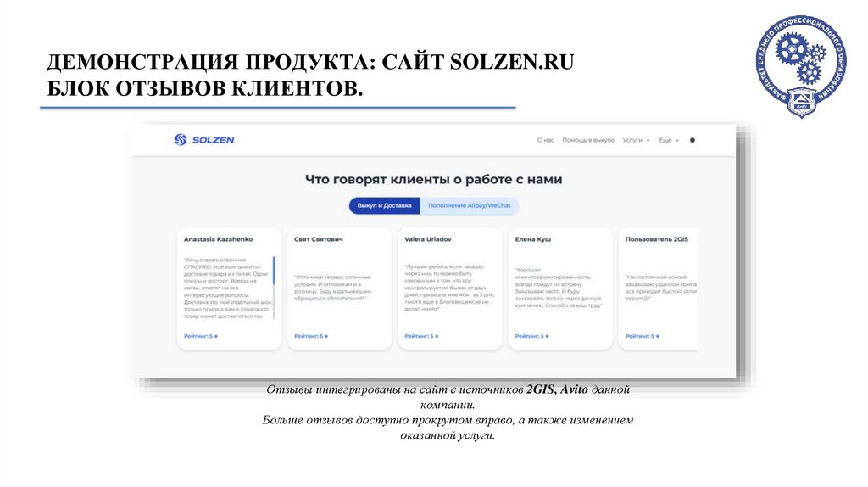
Task: Click the faculty emblem logo
Action: coord(801,66)
